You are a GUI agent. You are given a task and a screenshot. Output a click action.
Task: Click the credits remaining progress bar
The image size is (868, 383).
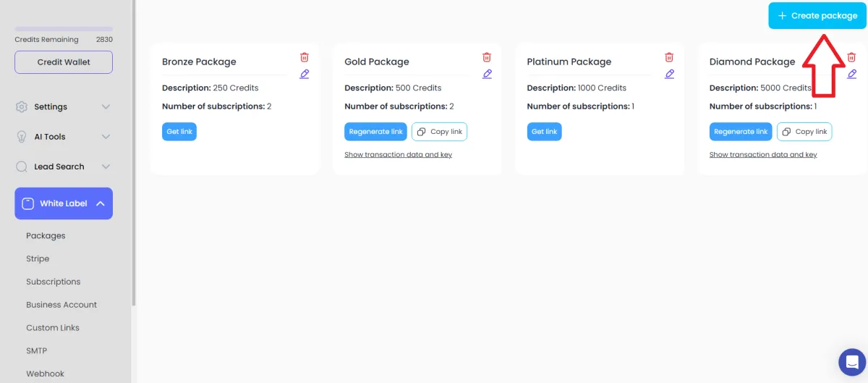(x=64, y=29)
